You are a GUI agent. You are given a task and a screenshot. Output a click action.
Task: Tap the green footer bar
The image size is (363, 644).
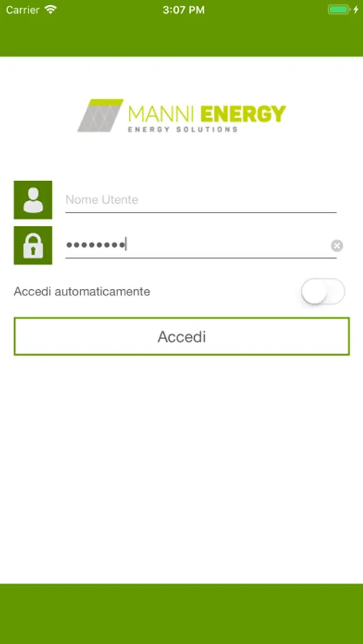(x=181, y=614)
